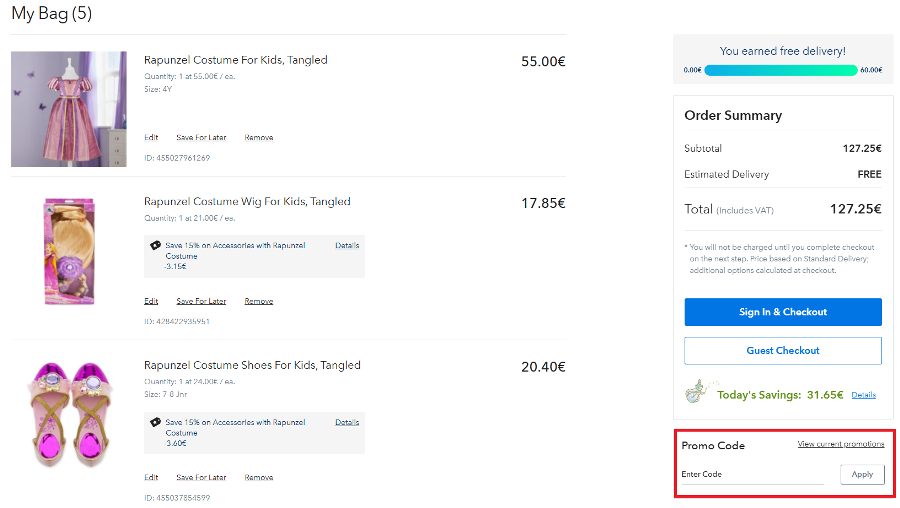Click the discount tag icon on shoes promotion

coord(155,422)
